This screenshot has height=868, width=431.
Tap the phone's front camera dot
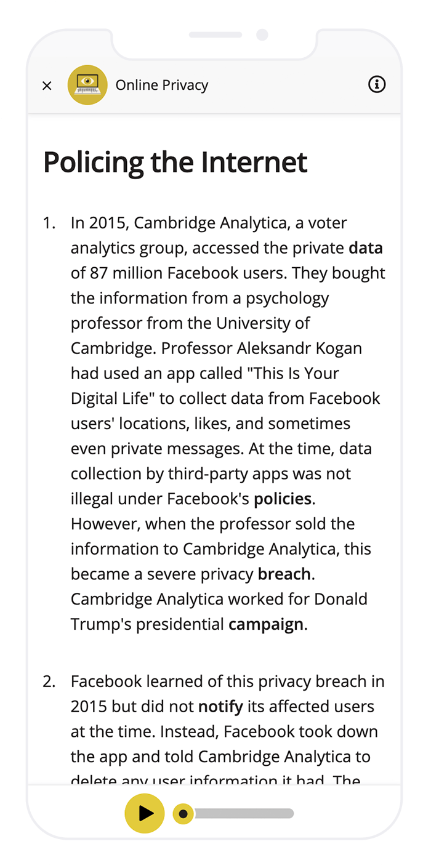(262, 34)
